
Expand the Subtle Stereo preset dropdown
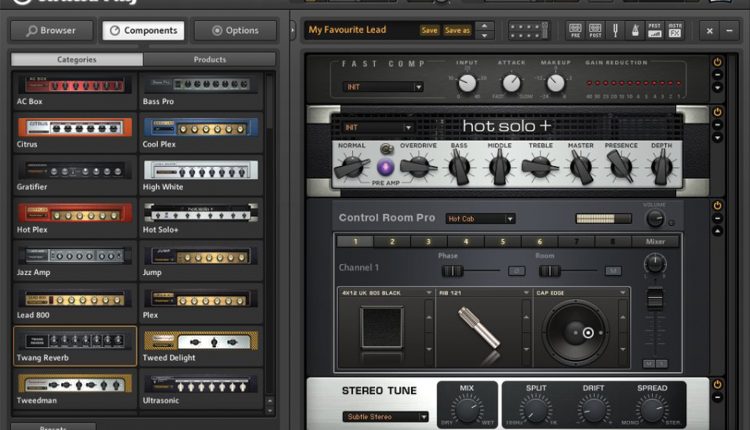click(385, 417)
